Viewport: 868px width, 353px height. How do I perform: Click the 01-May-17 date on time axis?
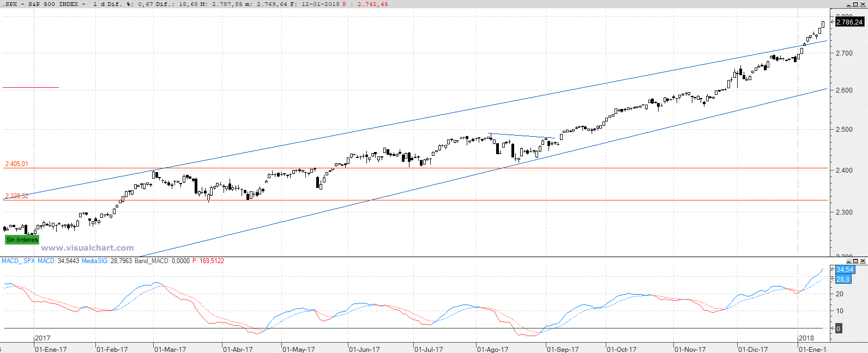tap(299, 349)
